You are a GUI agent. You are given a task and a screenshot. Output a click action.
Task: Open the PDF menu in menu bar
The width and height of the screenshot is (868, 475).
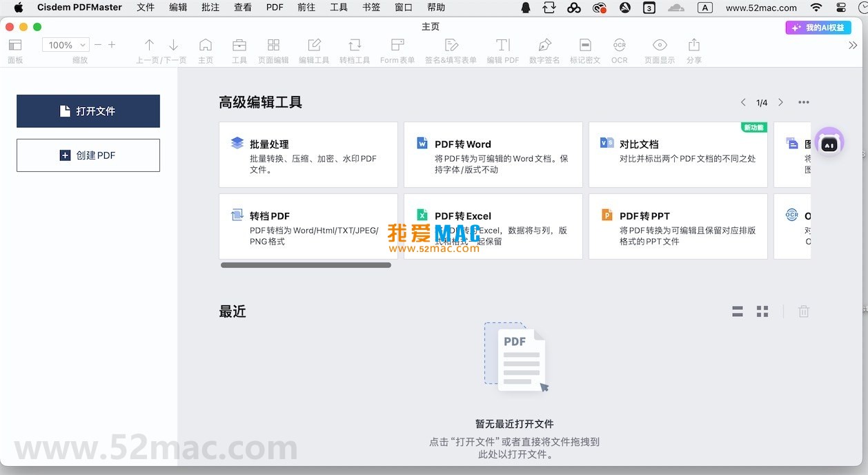click(275, 8)
